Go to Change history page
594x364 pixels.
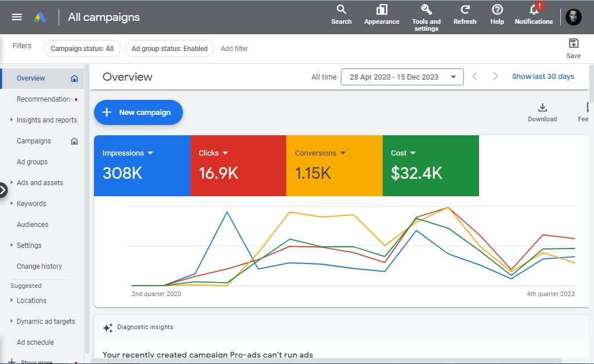39,266
